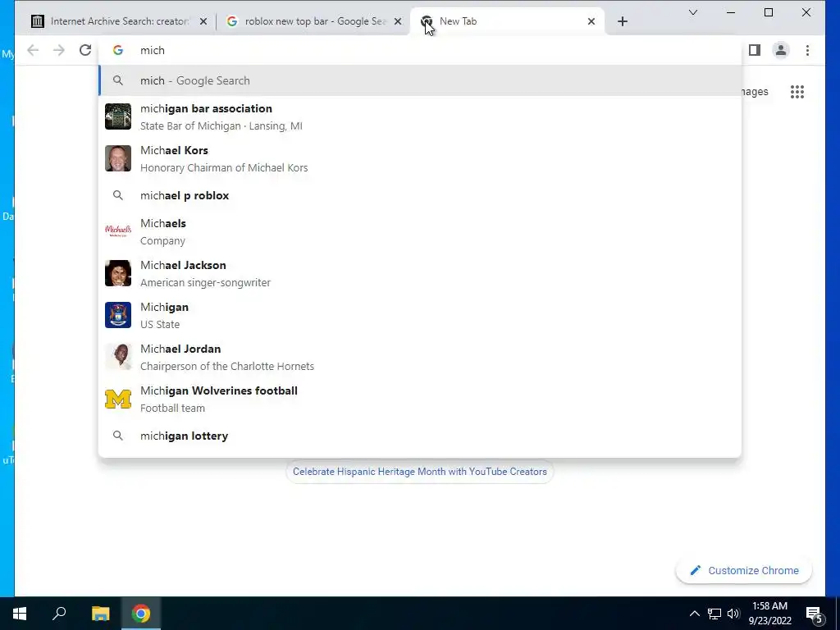840x630 pixels.
Task: Open the volume tray icon
Action: 733,614
